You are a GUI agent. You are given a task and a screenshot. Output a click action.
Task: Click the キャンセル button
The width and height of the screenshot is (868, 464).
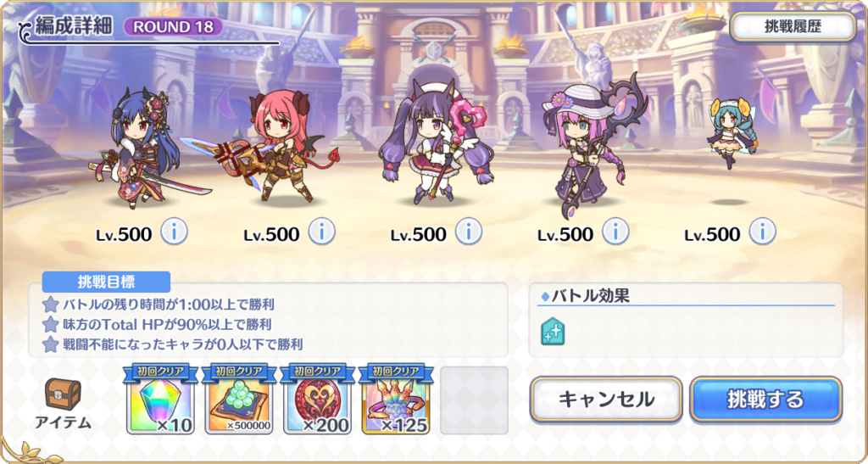606,400
